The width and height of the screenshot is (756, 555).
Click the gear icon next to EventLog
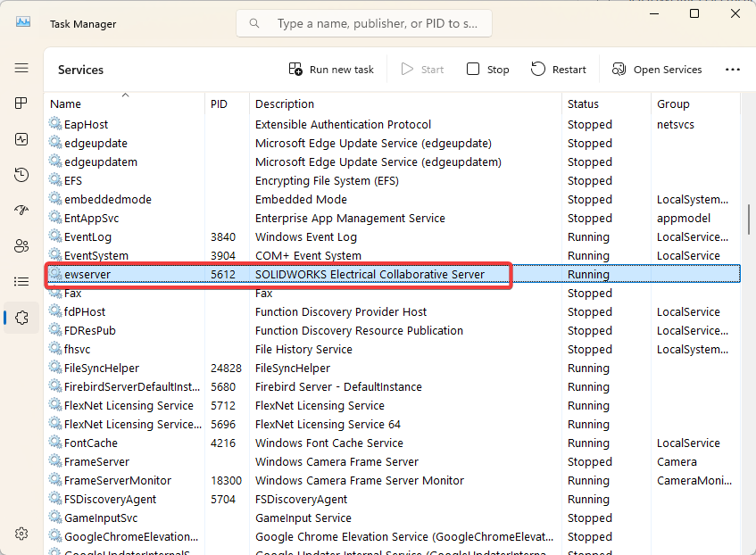[55, 236]
